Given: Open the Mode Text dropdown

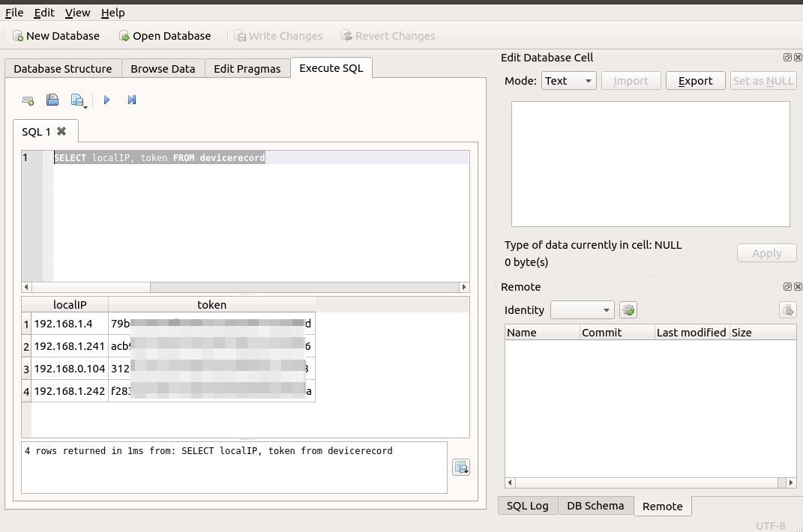Looking at the screenshot, I should (569, 81).
